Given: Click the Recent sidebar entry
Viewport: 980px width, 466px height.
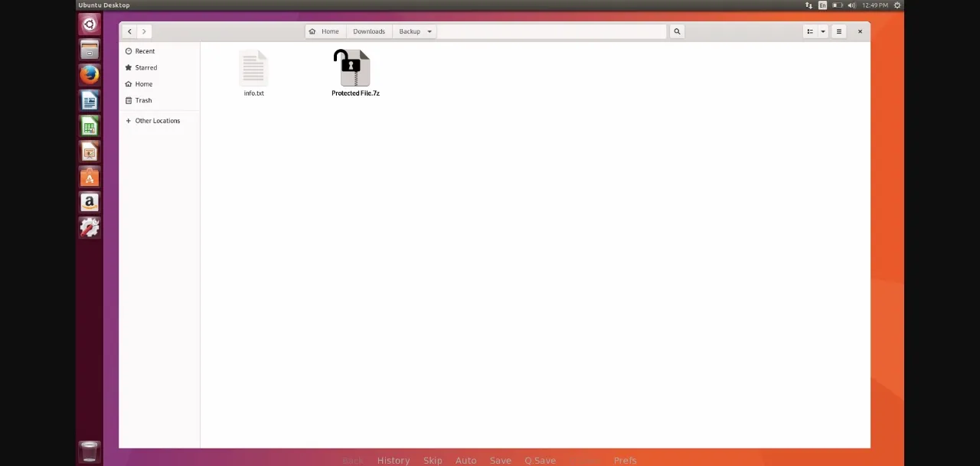Looking at the screenshot, I should tap(145, 51).
